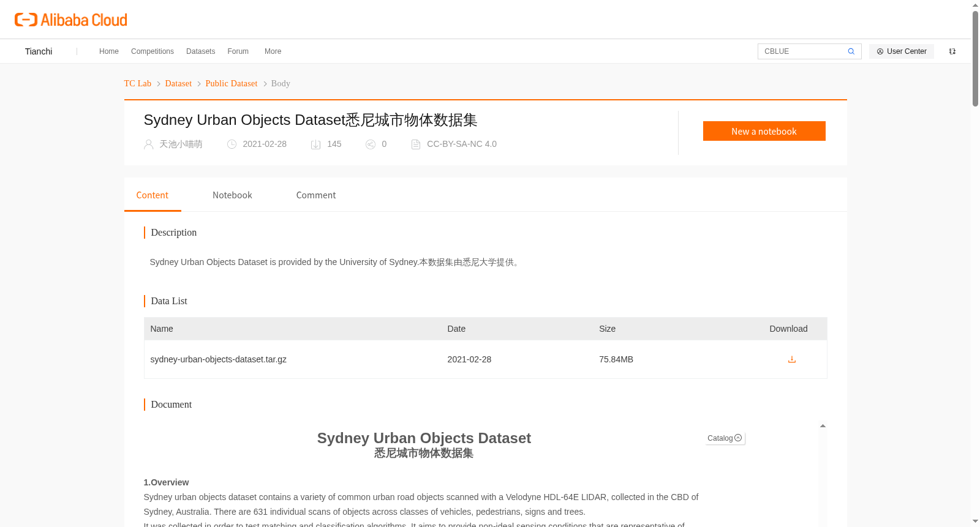Click the license document icon beside CC-BY-SA-NC 4.0
Image resolution: width=980 pixels, height=527 pixels.
[416, 144]
